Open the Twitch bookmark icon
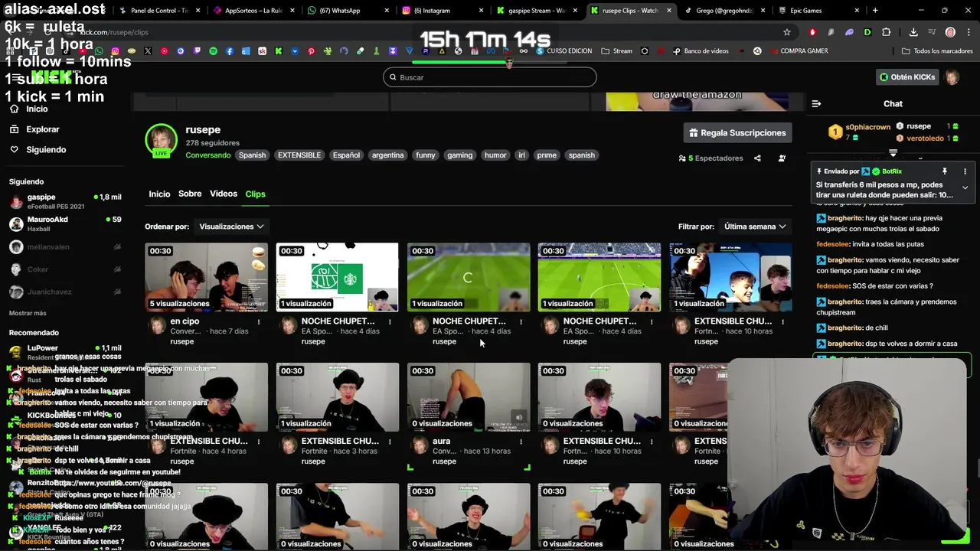Viewport: 980px width, 551px height. [197, 51]
